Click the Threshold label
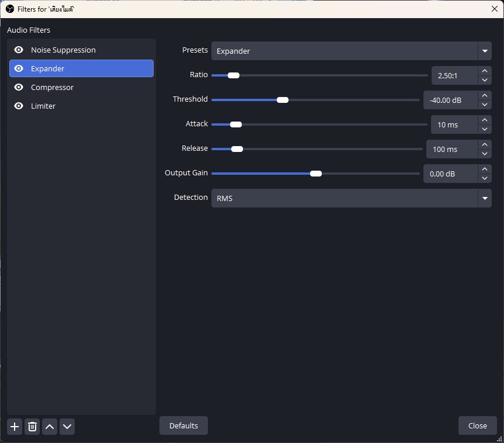The image size is (504, 443). (190, 99)
